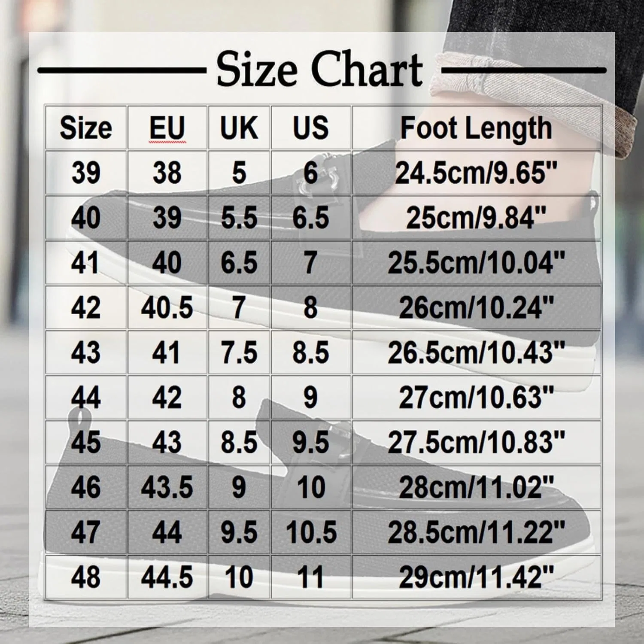Select the EU column header
The width and height of the screenshot is (644, 644).
[x=167, y=128]
